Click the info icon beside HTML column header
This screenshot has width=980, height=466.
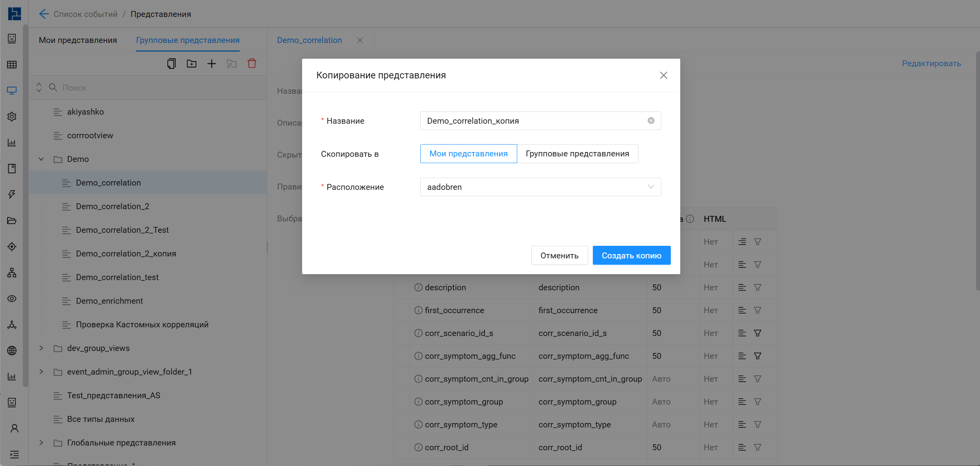690,219
